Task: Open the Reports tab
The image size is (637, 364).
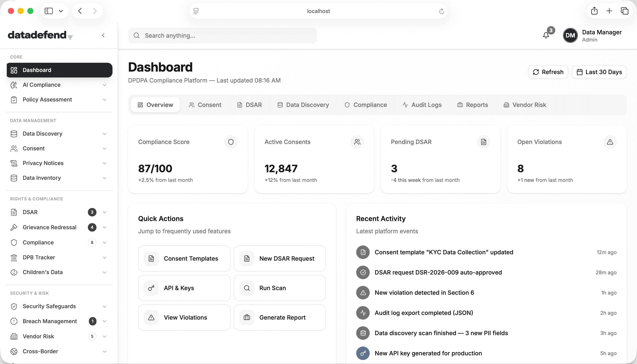Action: (x=472, y=105)
